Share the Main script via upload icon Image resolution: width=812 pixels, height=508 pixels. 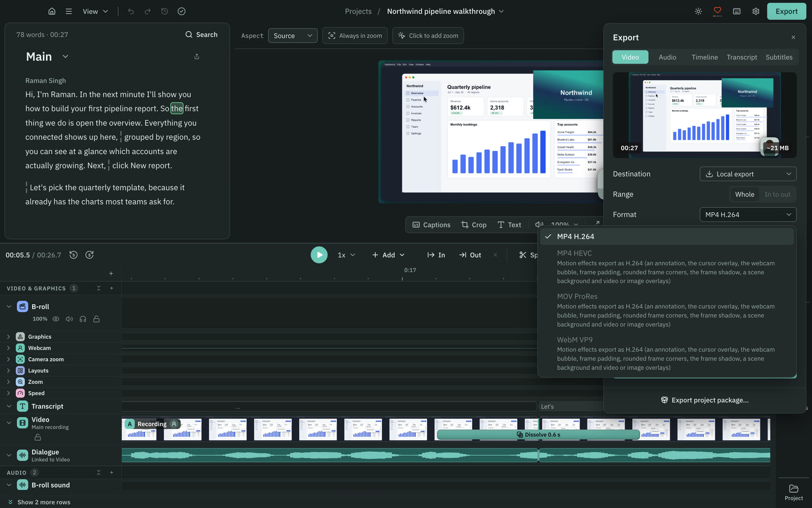point(197,56)
